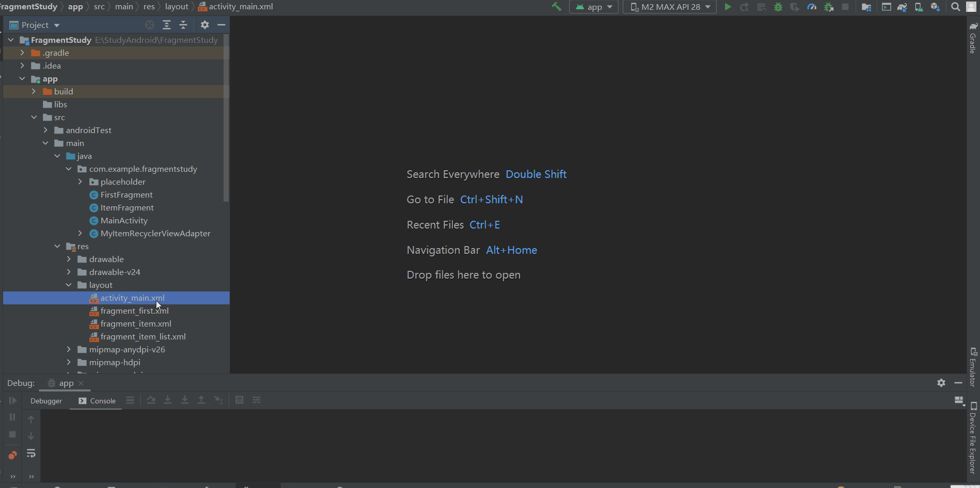Expand the build folder

tap(34, 91)
